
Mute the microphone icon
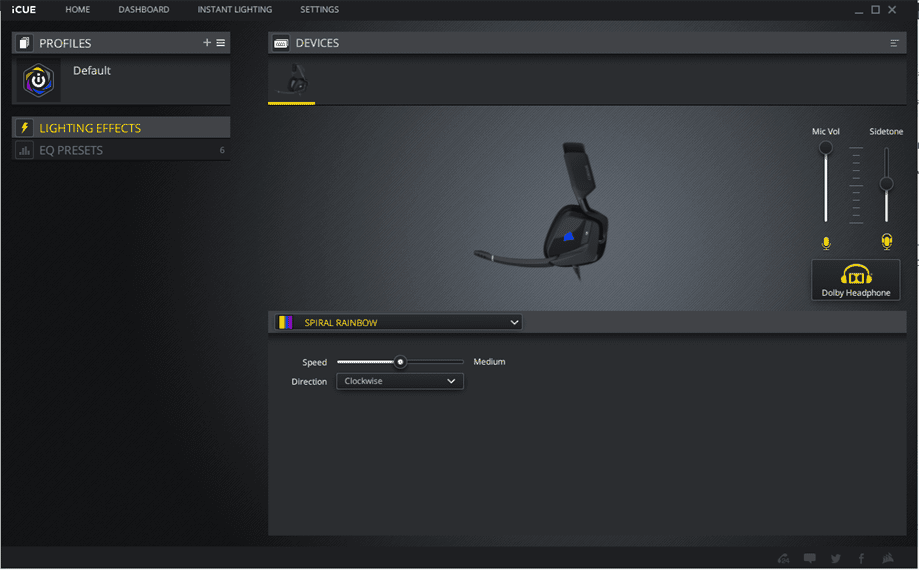point(826,243)
